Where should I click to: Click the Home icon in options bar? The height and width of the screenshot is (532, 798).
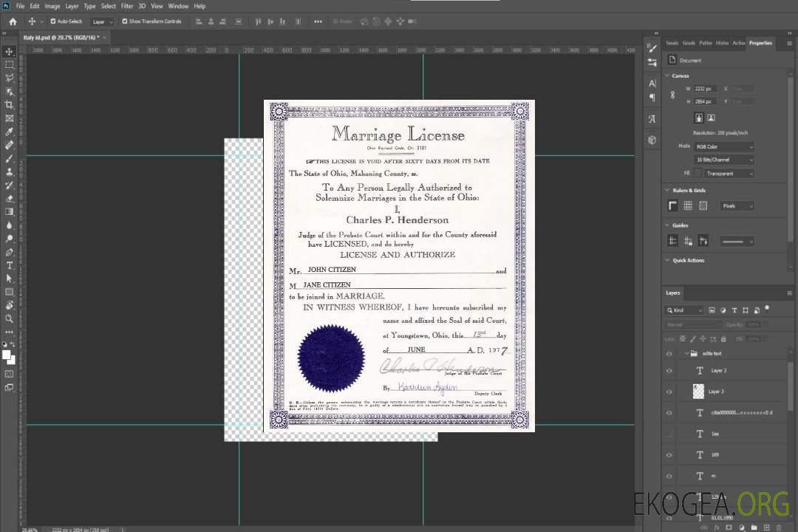pos(13,21)
